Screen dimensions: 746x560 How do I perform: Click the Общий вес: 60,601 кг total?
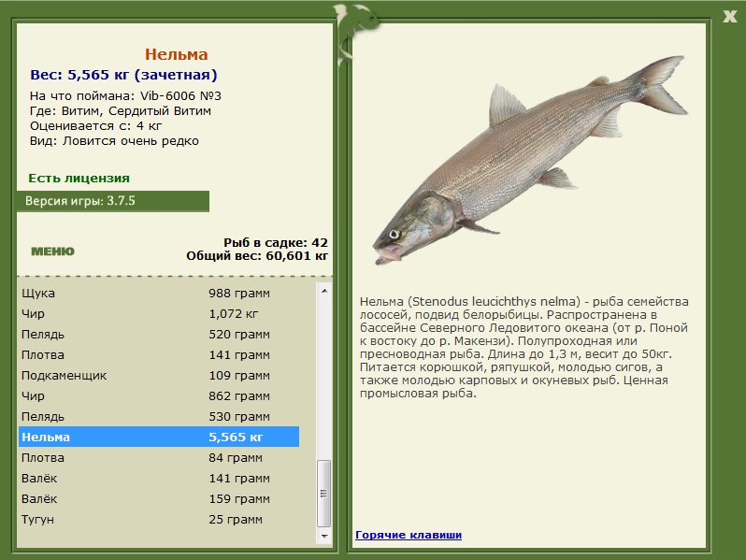[x=257, y=256]
